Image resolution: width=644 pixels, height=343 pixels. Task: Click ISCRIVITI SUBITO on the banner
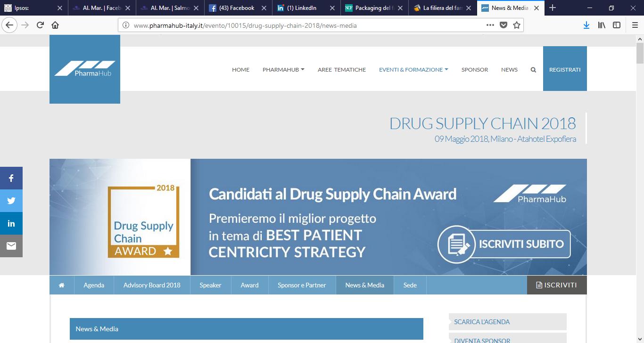point(504,245)
